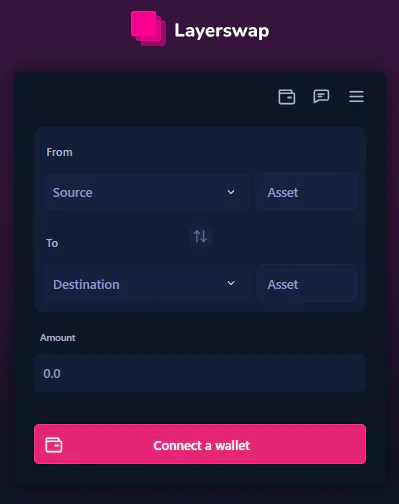Open the chat support icon

pyautogui.click(x=321, y=97)
